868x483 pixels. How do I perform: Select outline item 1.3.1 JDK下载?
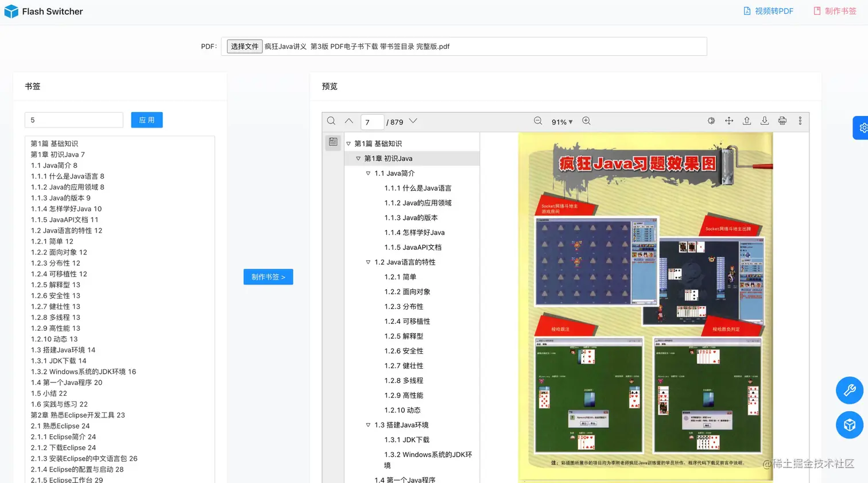tap(407, 440)
